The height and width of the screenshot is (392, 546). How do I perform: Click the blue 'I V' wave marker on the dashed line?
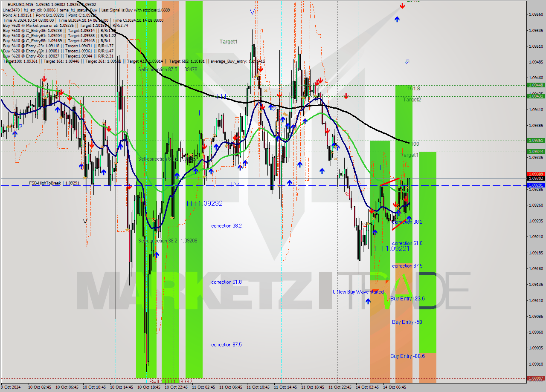tap(235, 184)
